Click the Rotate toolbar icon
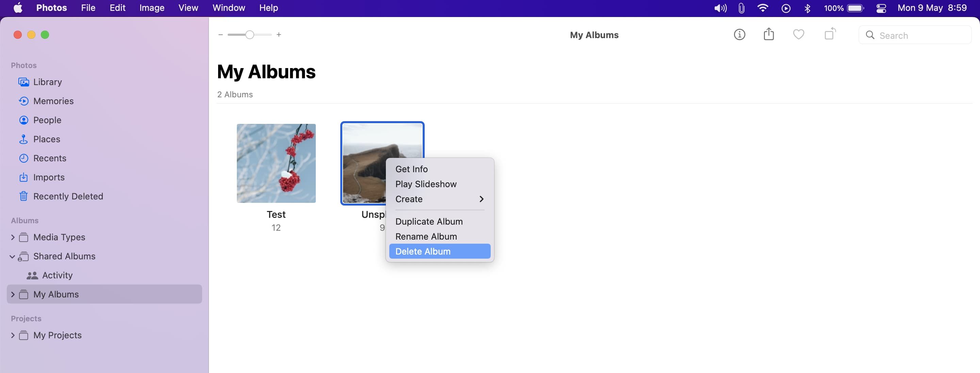The image size is (980, 373). [x=830, y=34]
